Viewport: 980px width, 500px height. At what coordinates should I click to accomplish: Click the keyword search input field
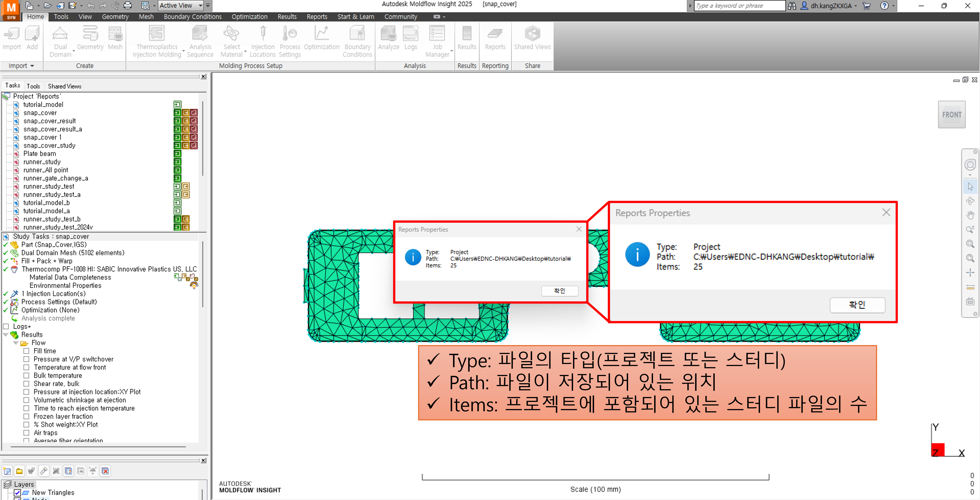click(739, 6)
